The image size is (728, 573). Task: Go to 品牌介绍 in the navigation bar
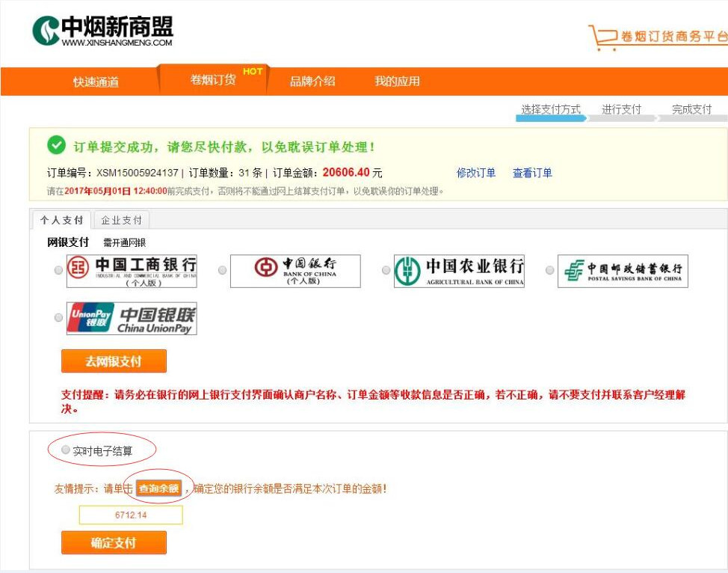[312, 82]
